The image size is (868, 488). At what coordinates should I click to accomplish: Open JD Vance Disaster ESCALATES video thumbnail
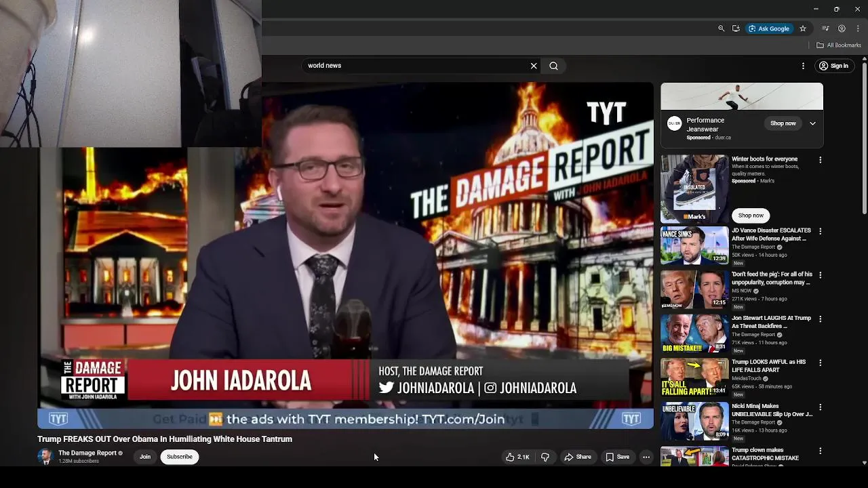694,245
